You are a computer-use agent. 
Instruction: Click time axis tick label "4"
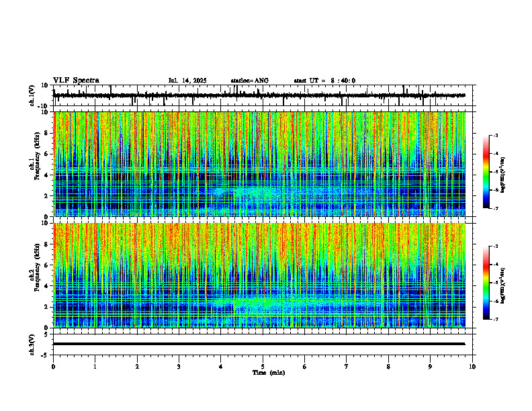tap(221, 367)
